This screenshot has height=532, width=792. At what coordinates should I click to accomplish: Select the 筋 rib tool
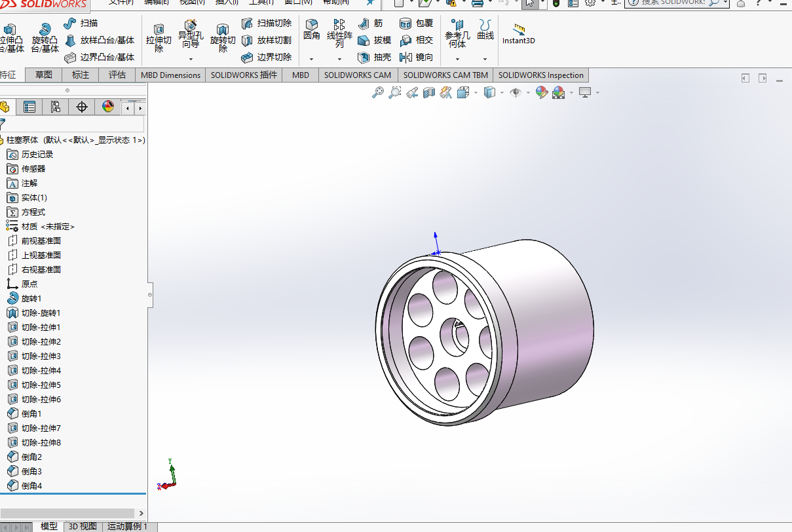coord(372,24)
